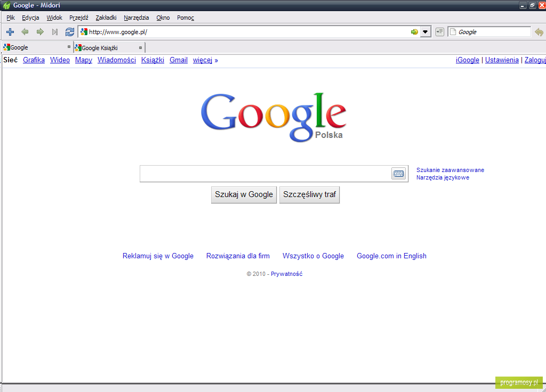This screenshot has height=392, width=546.
Task: Open the Ustawienia link
Action: point(502,60)
